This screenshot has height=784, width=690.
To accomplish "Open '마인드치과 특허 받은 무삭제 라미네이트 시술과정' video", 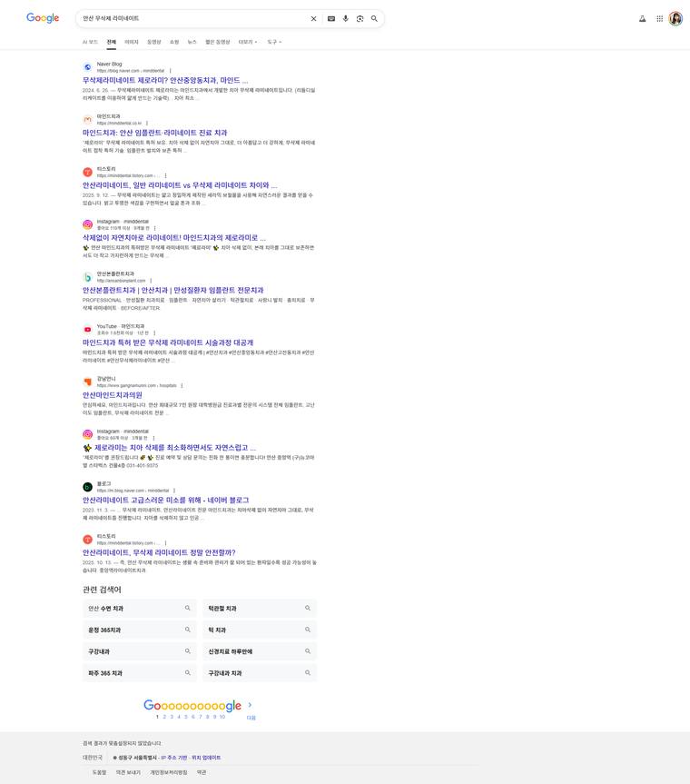I will pyautogui.click(x=168, y=342).
